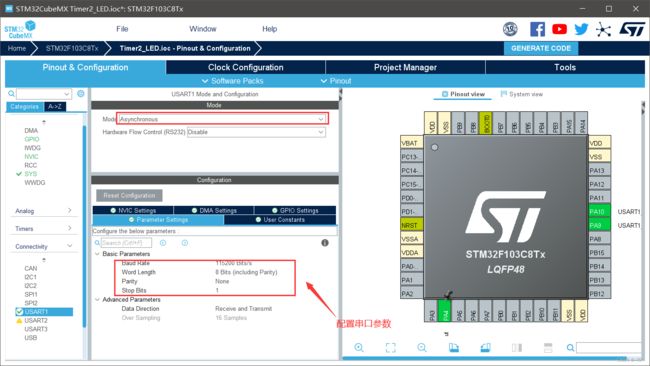Image resolution: width=650 pixels, height=366 pixels.
Task: Click the vertical split view icon
Action: [517, 347]
